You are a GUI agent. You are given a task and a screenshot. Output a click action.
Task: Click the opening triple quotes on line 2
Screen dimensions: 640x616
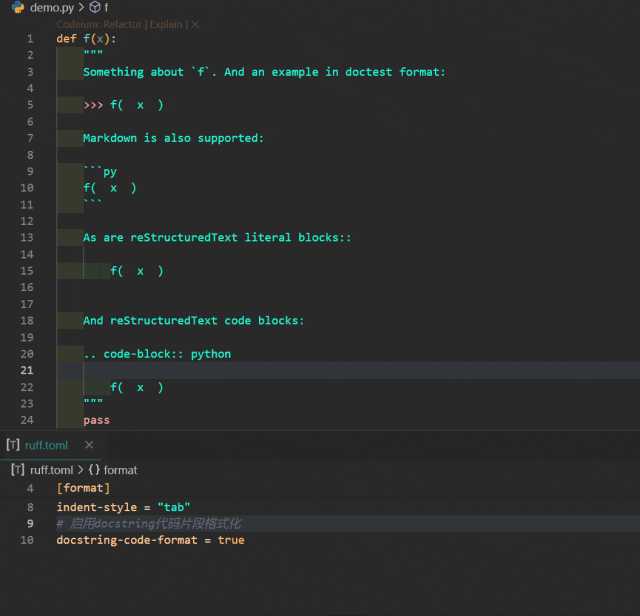coord(93,53)
